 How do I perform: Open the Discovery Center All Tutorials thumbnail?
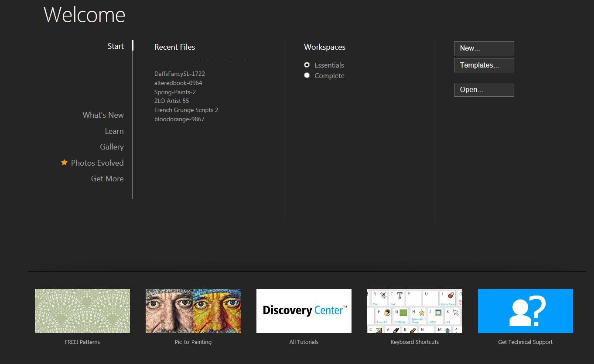coord(304,310)
